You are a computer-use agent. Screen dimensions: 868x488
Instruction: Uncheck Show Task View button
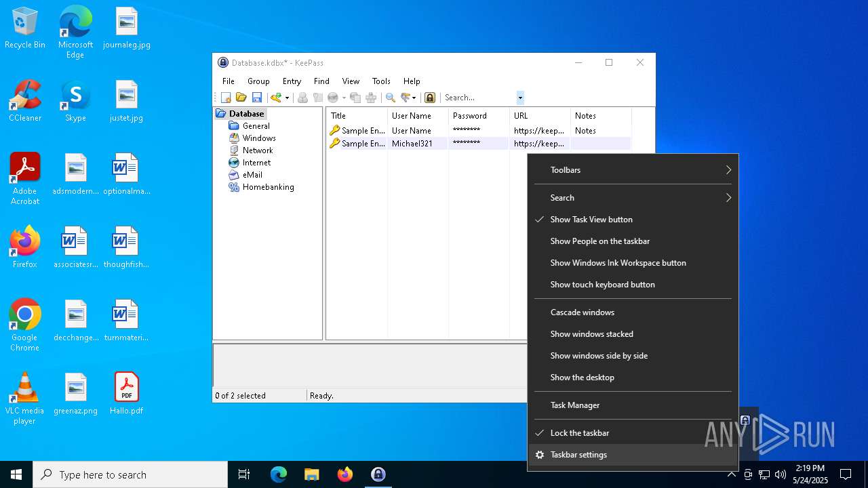[x=633, y=220]
